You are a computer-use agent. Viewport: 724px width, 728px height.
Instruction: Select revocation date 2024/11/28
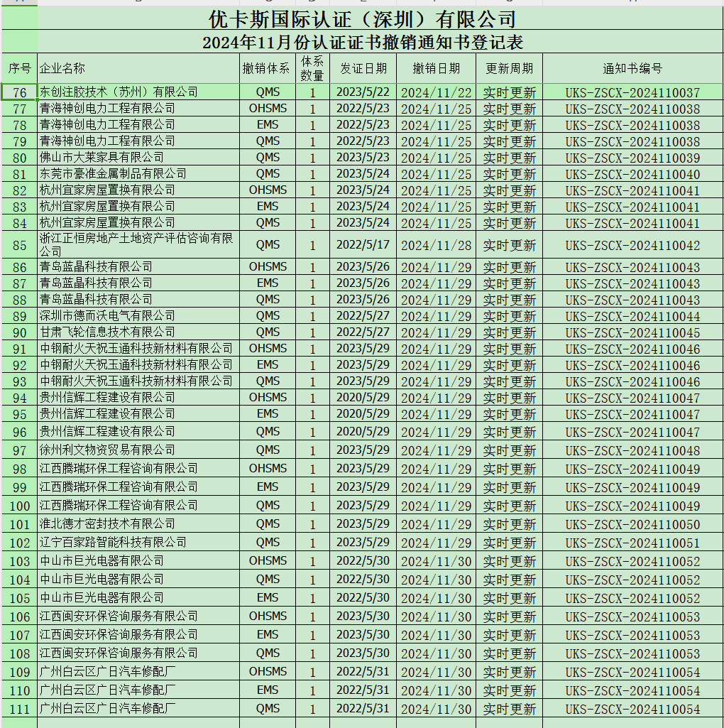(x=436, y=244)
